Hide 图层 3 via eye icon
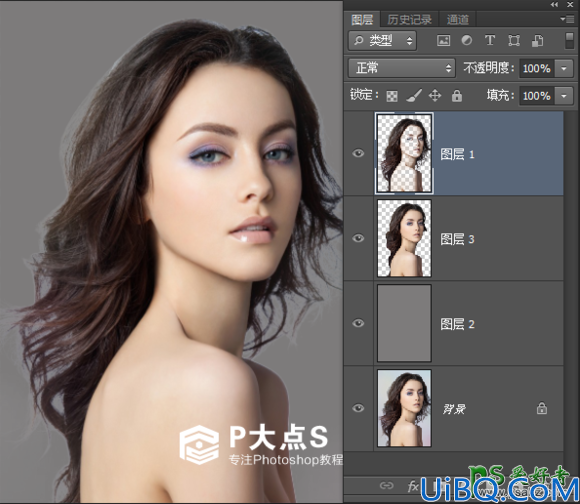Viewport: 580px width, 504px height. (358, 238)
